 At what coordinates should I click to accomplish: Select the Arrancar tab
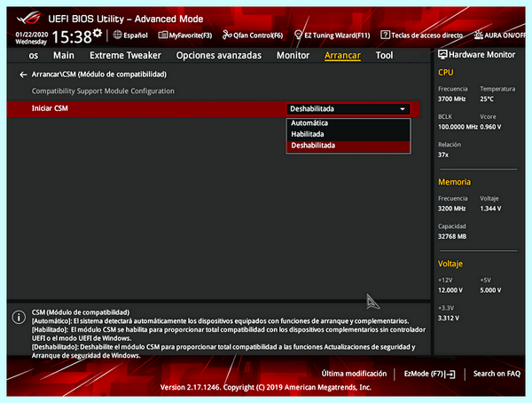pyautogui.click(x=342, y=55)
